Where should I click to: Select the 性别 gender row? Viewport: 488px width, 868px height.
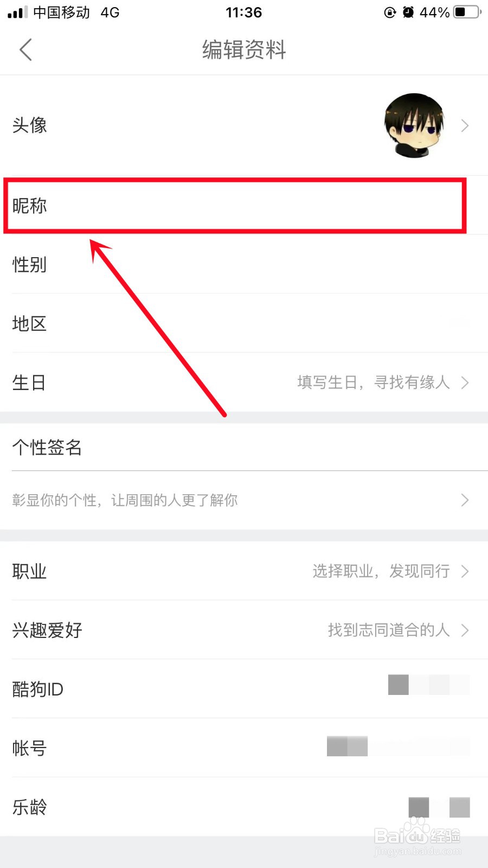[244, 265]
